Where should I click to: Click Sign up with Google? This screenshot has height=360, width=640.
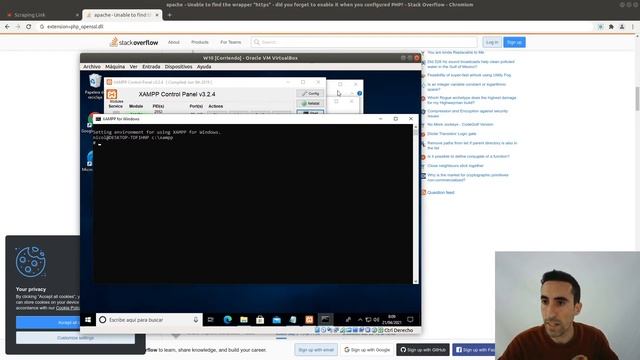coord(367,350)
